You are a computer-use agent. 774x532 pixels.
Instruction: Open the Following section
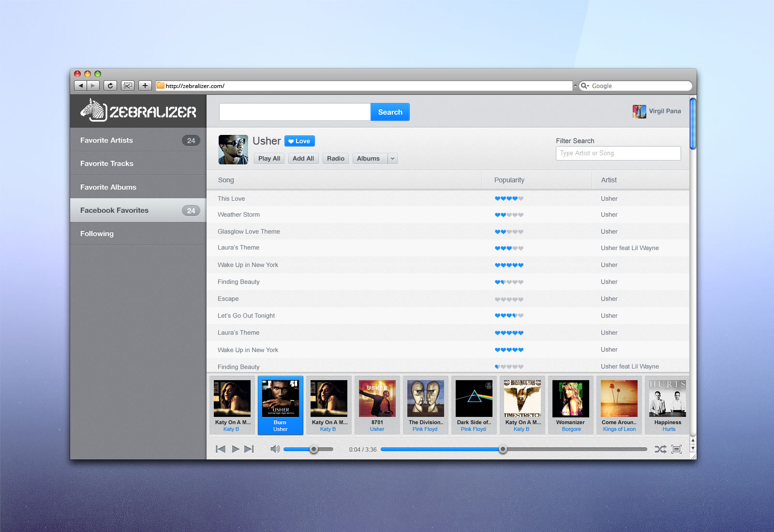pos(138,234)
